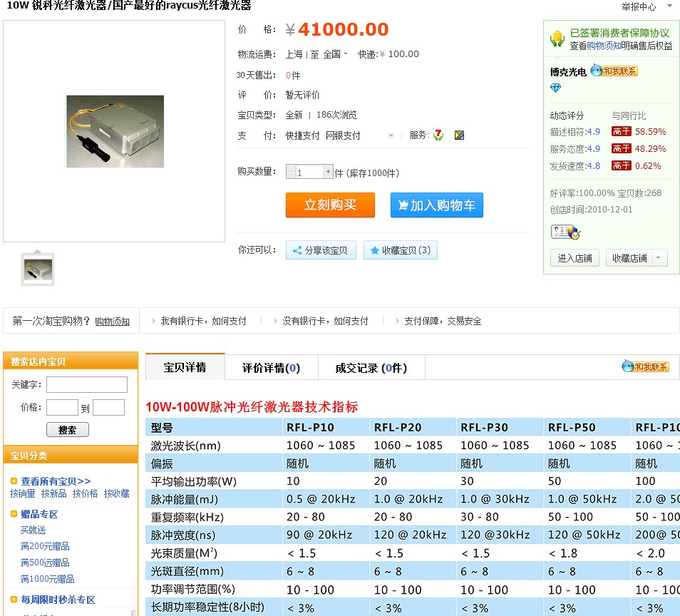Click the 关键字 keyword search field
Image resolution: width=680 pixels, height=616 pixels.
[x=87, y=385]
